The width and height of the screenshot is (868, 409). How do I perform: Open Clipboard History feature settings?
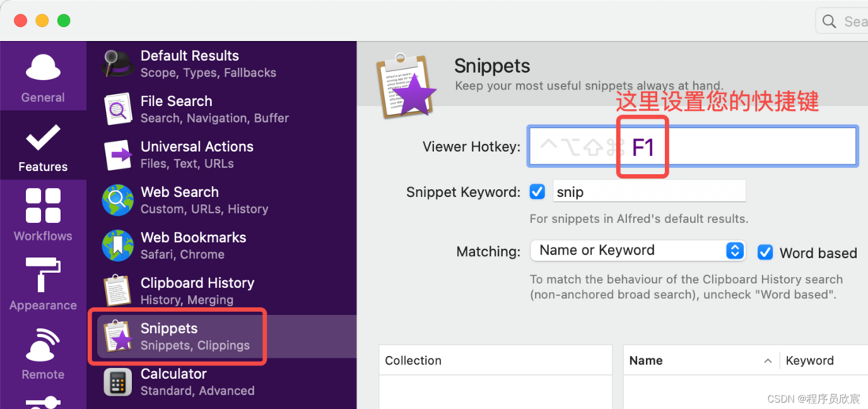tap(221, 290)
